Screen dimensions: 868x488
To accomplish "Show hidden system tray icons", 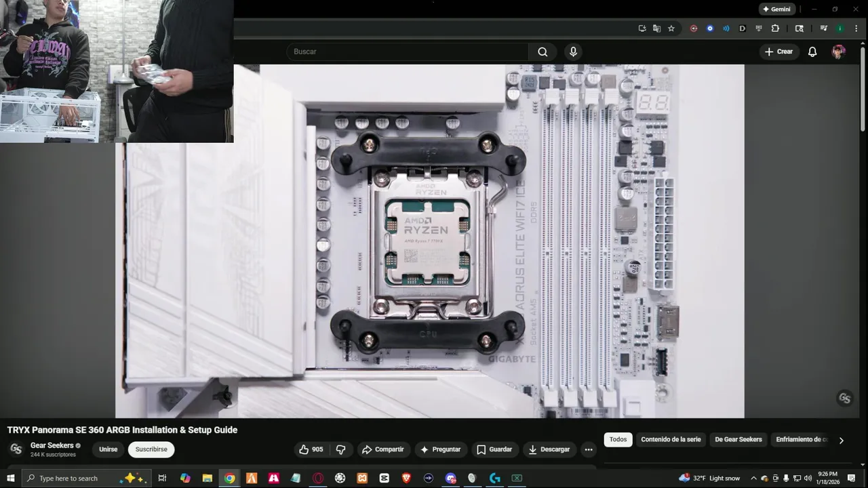I will point(753,479).
